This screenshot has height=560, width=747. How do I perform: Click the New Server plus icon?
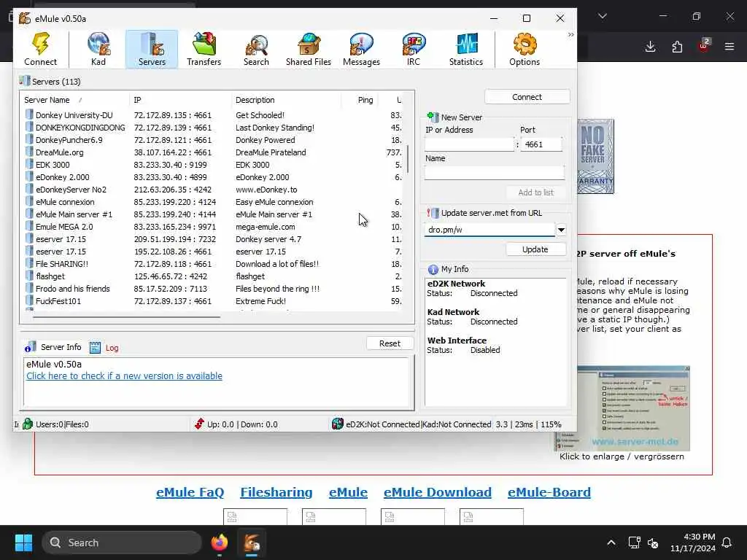(x=433, y=117)
